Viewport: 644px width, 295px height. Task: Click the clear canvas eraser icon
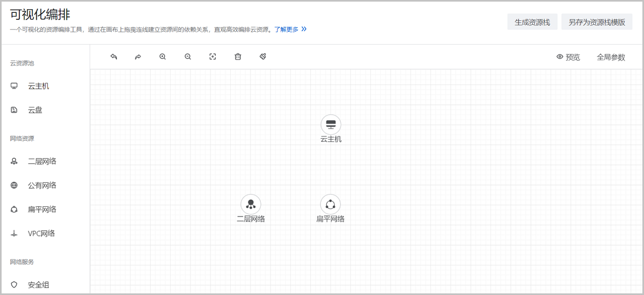(263, 57)
